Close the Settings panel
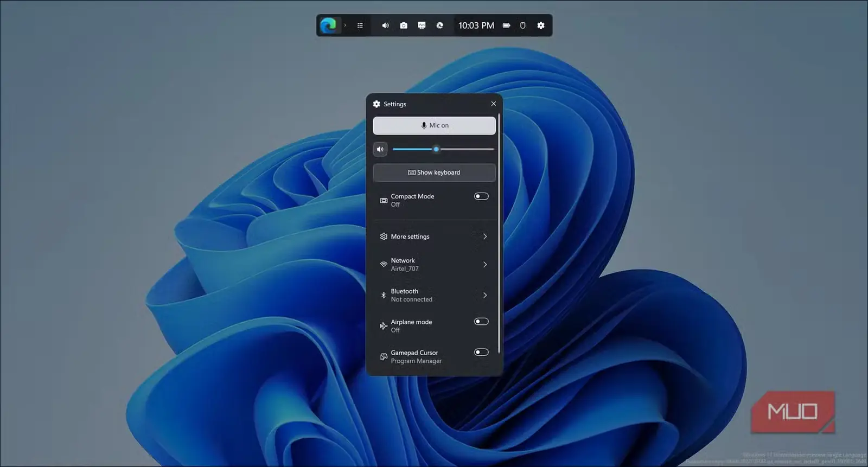Screen dimensions: 868x467 coord(493,104)
